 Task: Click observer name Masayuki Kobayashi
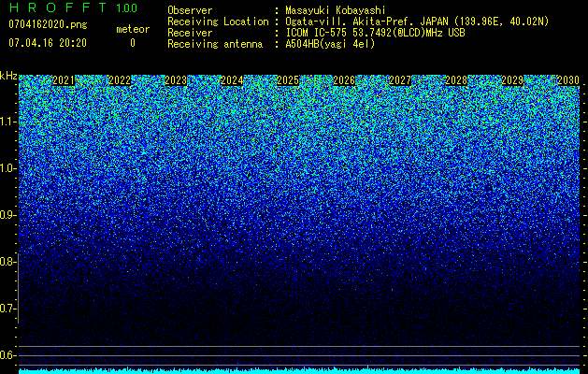(x=335, y=10)
